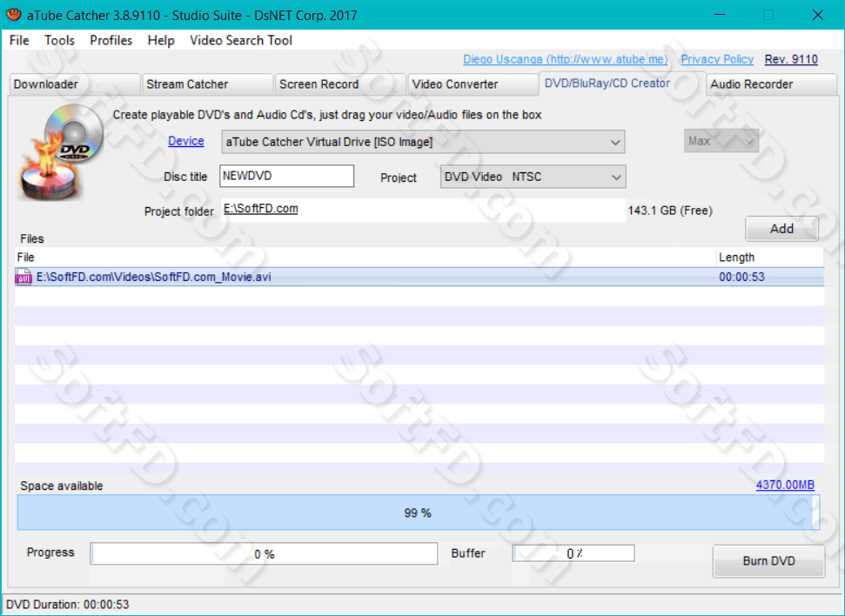
Task: Open the Video Search Tool menu
Action: (x=241, y=40)
